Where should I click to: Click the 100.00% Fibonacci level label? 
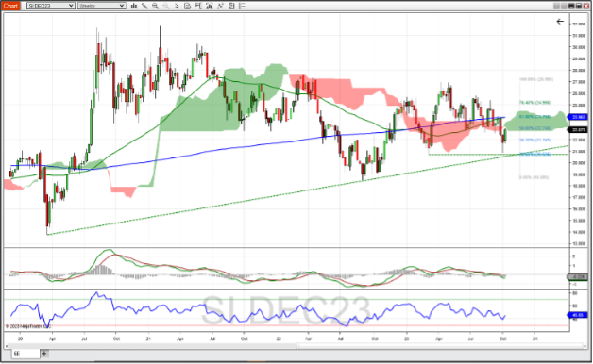[536, 79]
